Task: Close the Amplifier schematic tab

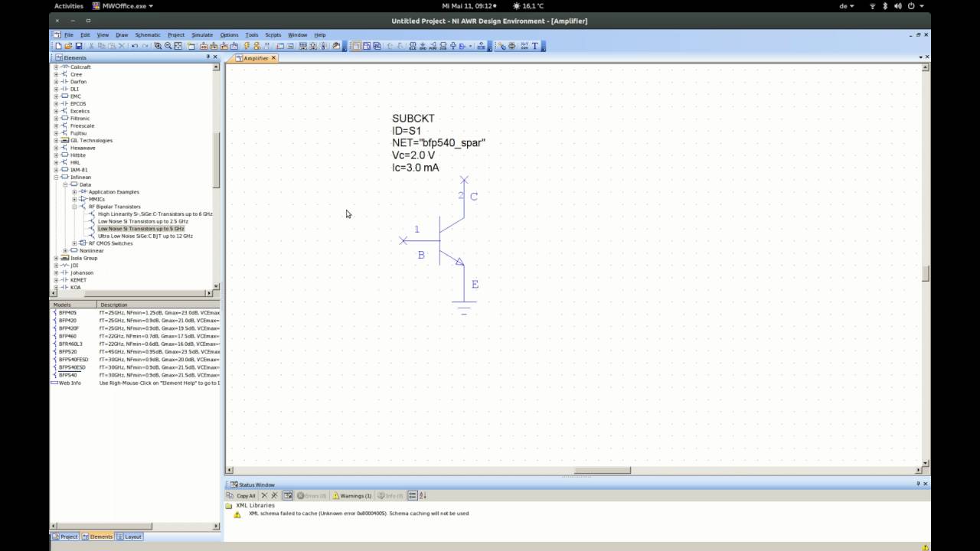Action: pos(274,58)
